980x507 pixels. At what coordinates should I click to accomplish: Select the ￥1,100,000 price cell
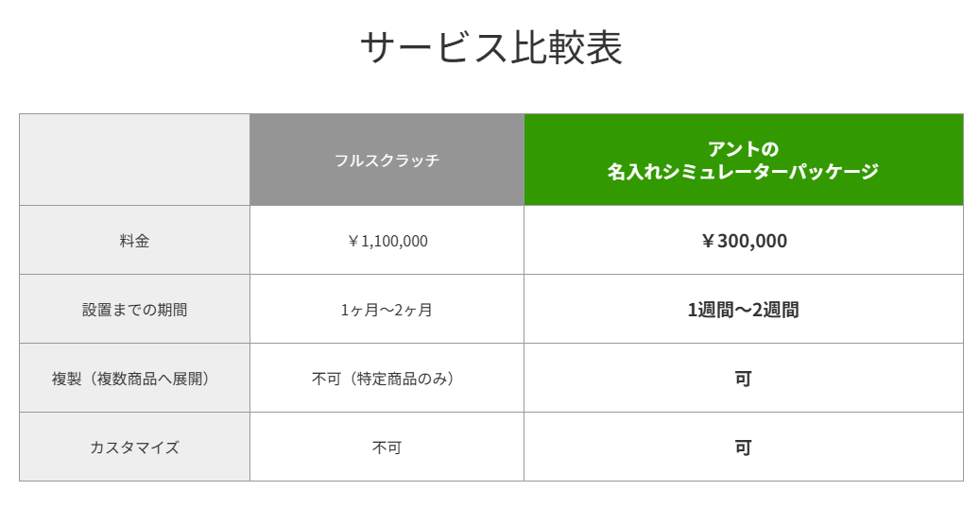tap(387, 241)
